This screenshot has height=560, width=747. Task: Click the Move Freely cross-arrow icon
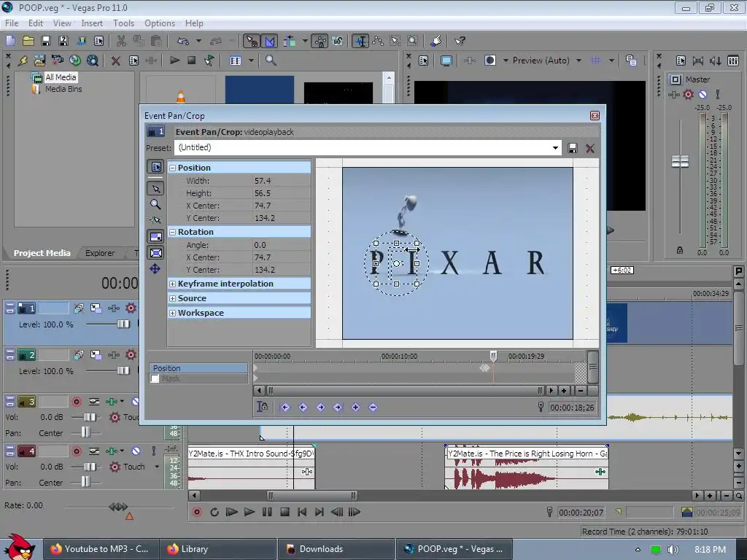155,269
